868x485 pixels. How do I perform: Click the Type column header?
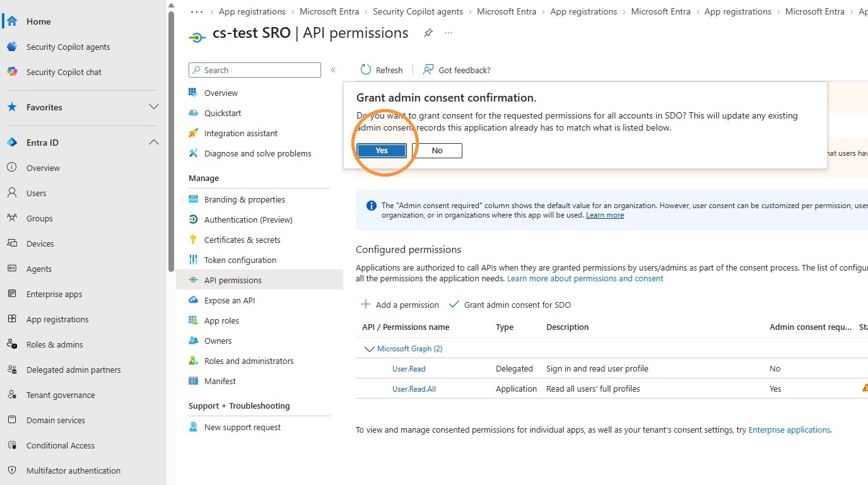pyautogui.click(x=505, y=327)
